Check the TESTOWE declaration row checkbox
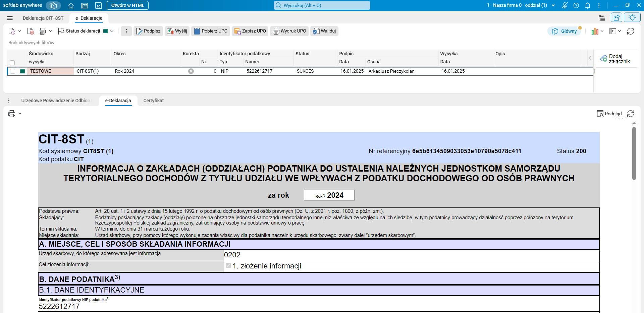The image size is (644, 313). [x=12, y=71]
